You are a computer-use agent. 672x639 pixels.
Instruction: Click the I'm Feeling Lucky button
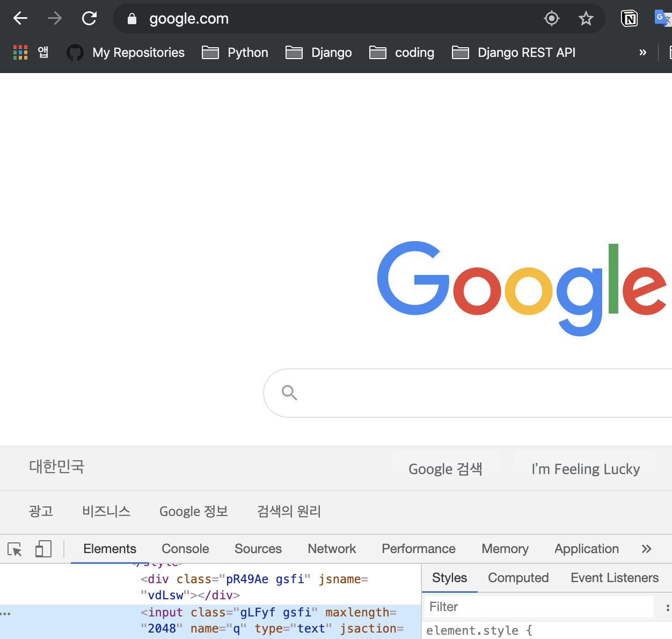tap(586, 469)
